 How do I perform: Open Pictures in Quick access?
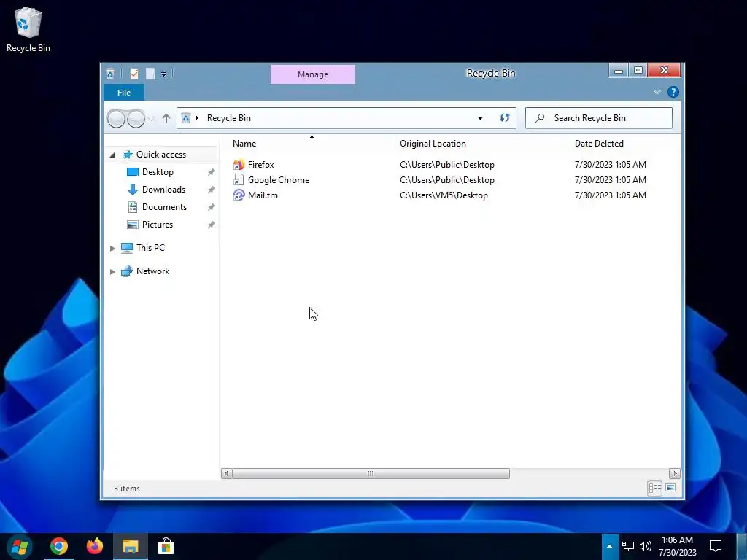click(x=158, y=225)
